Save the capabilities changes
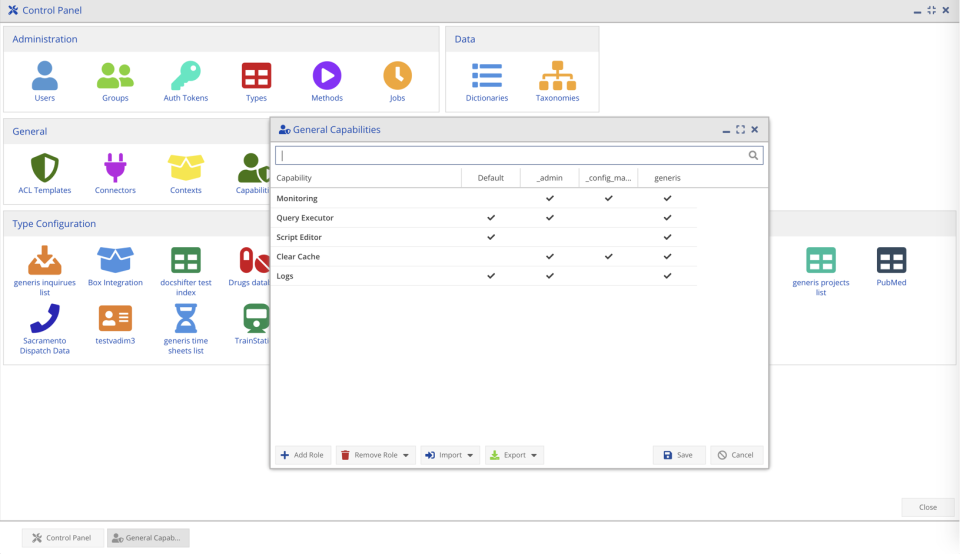Screen dimensions: 960x554 (678, 455)
